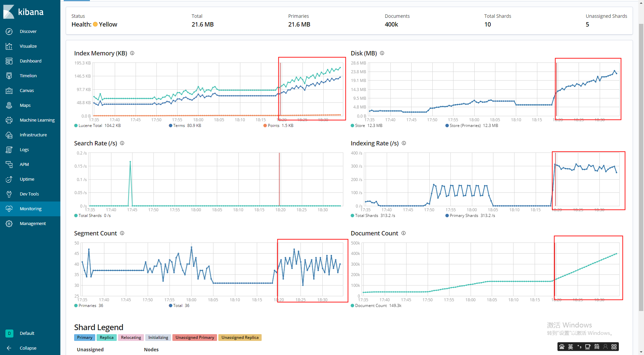The width and height of the screenshot is (644, 355).
Task: Click Indexing Rate info icon
Action: [404, 143]
